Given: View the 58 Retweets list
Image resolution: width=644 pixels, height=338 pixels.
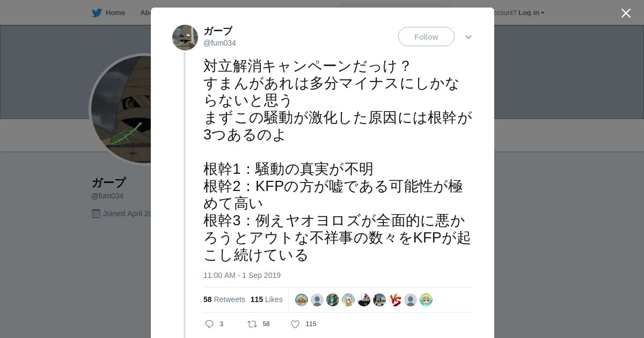Looking at the screenshot, I should (x=224, y=299).
